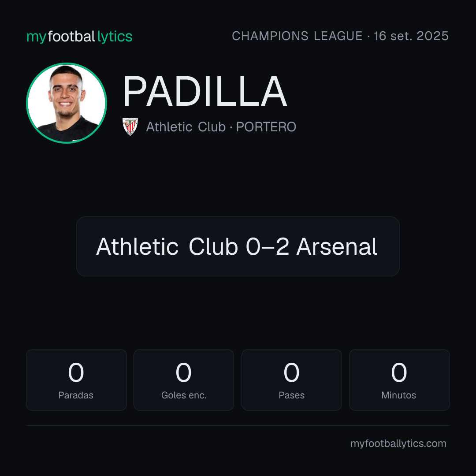Click the zero value above Pases
The width and height of the screenshot is (476, 476).
tap(291, 372)
